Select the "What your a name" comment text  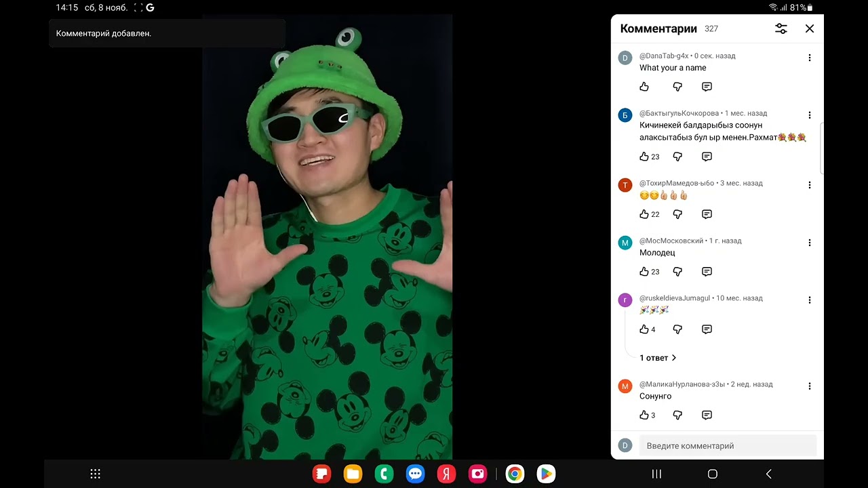click(673, 68)
